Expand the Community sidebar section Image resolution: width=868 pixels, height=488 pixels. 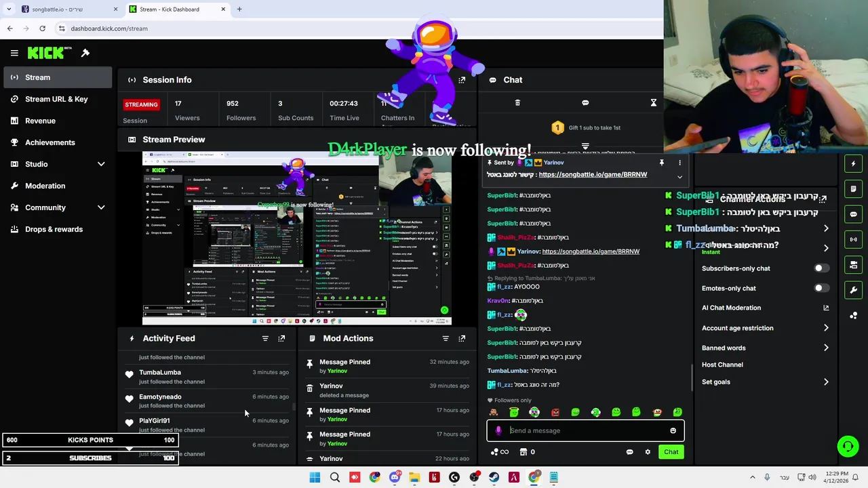tap(101, 207)
